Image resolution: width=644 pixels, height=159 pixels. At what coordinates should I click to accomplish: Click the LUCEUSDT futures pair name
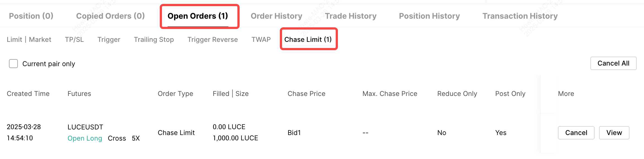click(85, 127)
